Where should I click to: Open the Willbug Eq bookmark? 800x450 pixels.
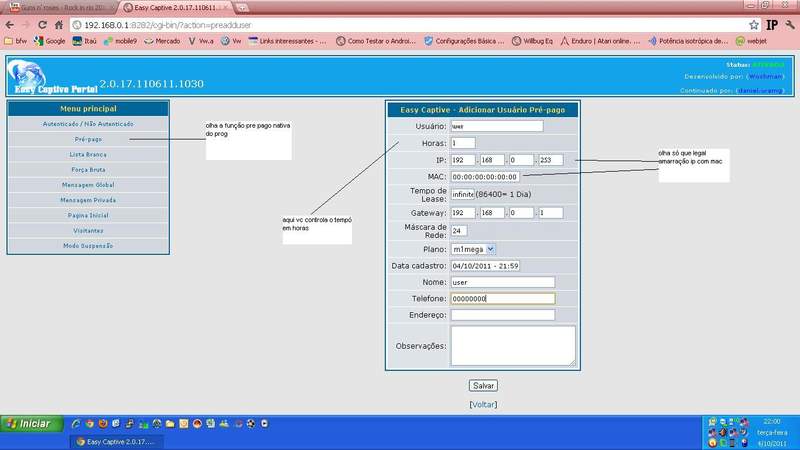(x=532, y=41)
